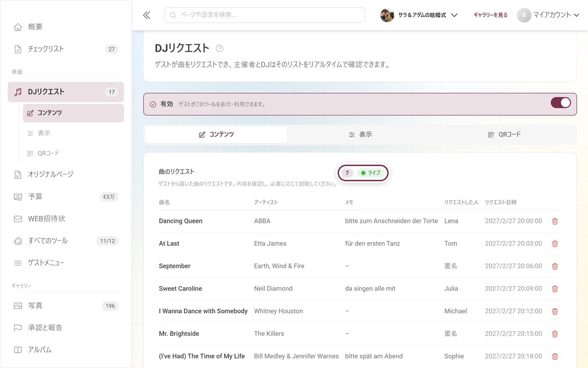Open アルバム in the sidebar

(x=66, y=350)
